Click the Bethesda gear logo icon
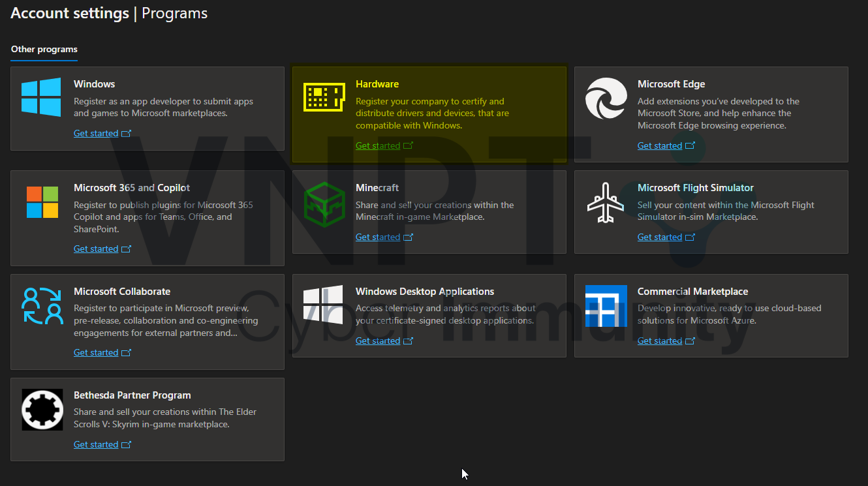Viewport: 868px width, 486px height. pos(42,410)
